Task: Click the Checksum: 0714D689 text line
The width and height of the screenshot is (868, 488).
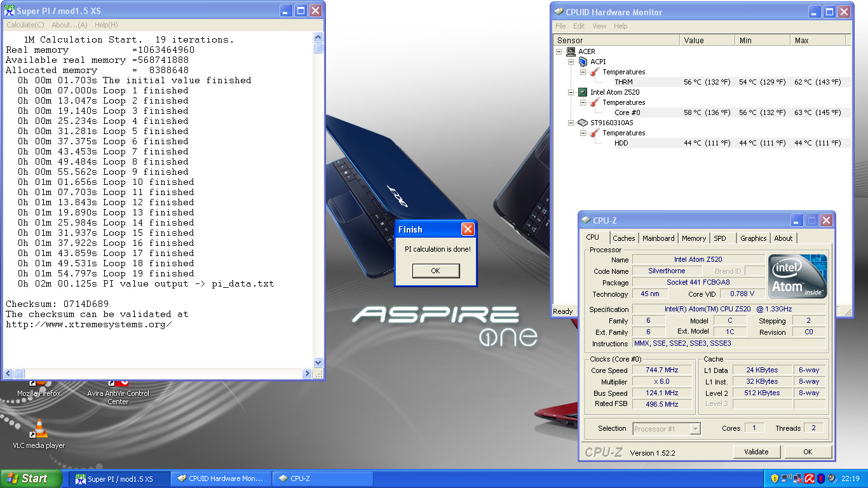Action: click(57, 304)
